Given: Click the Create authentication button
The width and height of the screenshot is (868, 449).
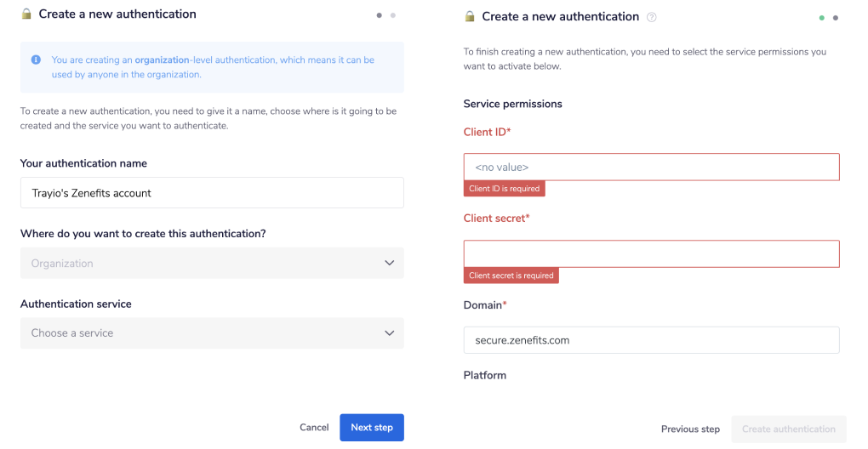Looking at the screenshot, I should (789, 429).
